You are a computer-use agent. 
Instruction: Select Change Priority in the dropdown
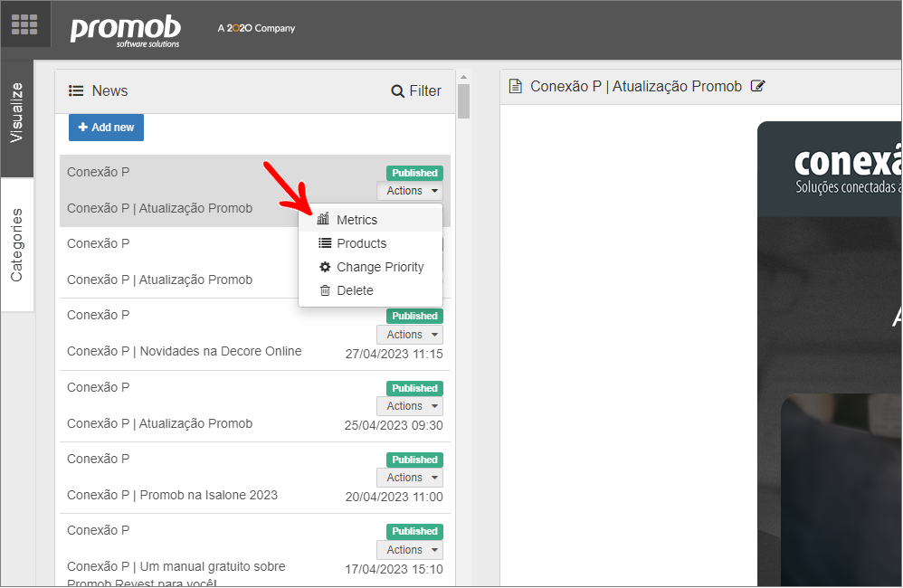370,267
